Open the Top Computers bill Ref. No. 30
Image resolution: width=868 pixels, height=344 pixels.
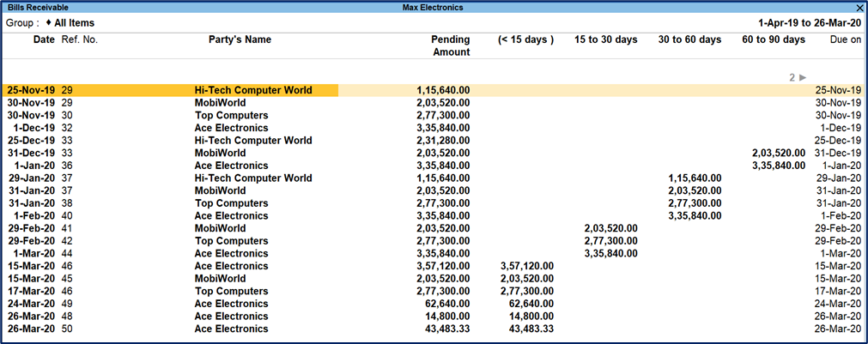231,115
